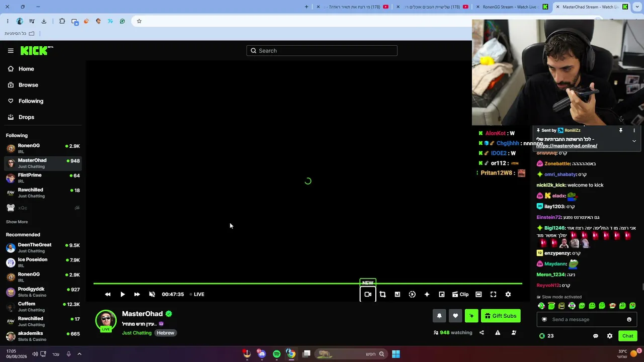This screenshot has width=644, height=362.
Task: Rewind the stream playback
Action: point(108,295)
